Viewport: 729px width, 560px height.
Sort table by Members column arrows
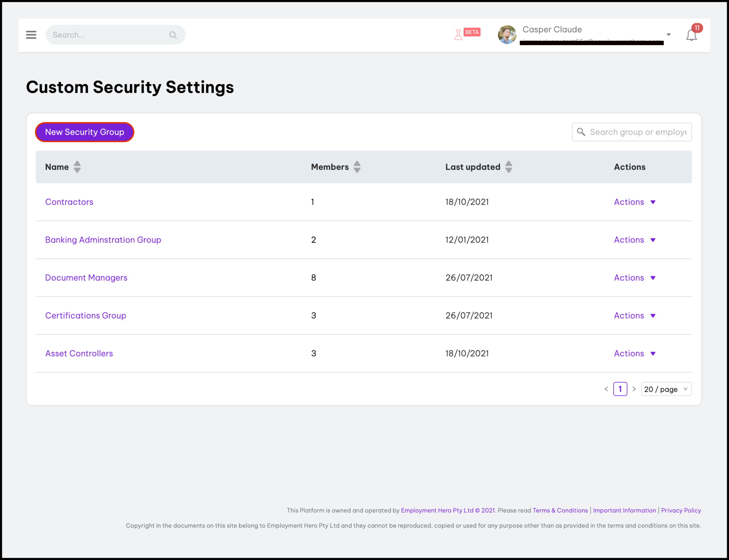click(357, 167)
